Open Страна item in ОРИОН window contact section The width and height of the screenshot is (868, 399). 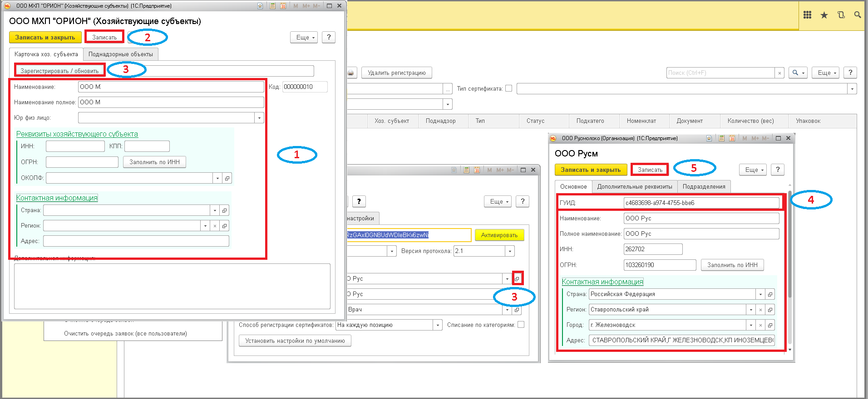click(x=224, y=210)
